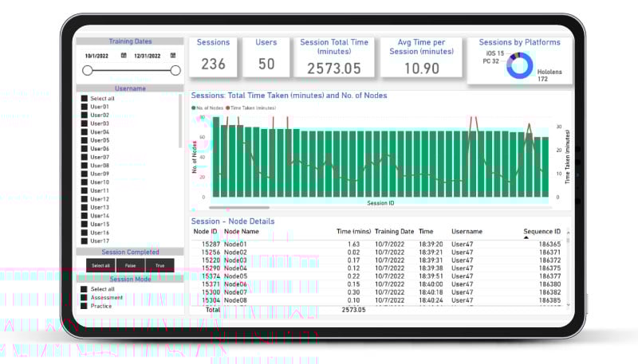
Task: Toggle the User01 checkbox
Action: click(x=85, y=107)
